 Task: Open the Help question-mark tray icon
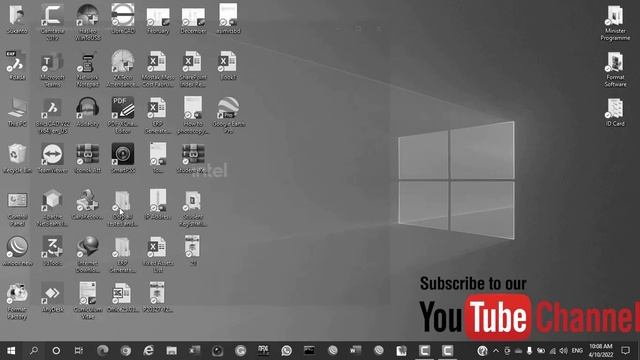coord(482,351)
